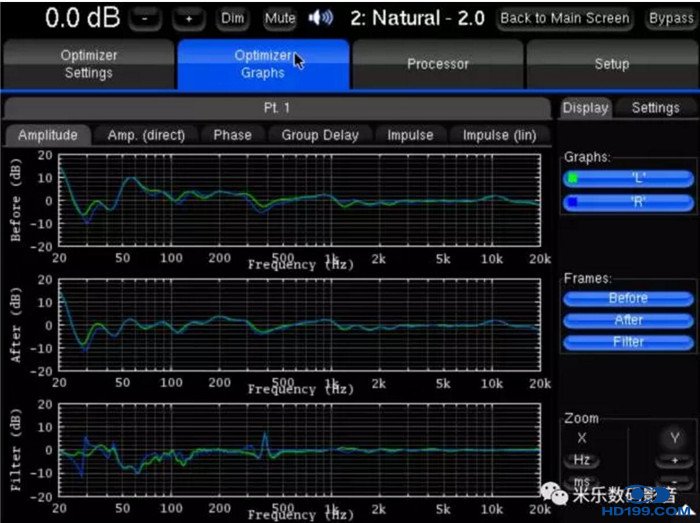Toggle the Mute button
Viewport: 700px width, 523px height.
pos(280,18)
